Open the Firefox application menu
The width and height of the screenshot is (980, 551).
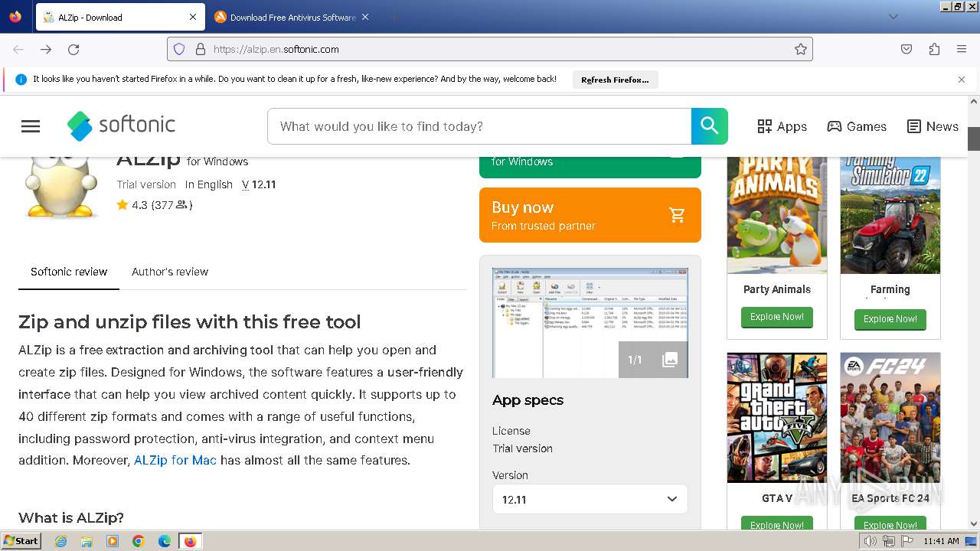[x=962, y=49]
